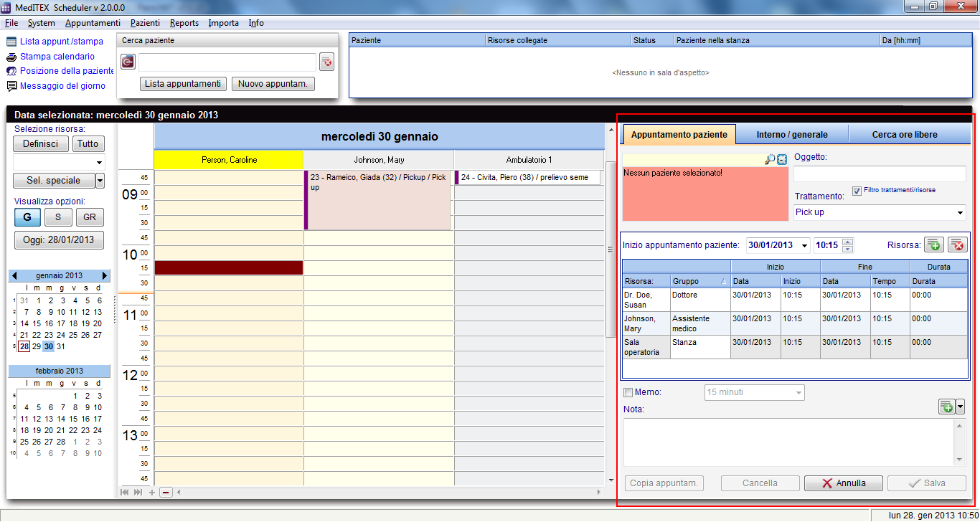The image size is (980, 522).
Task: Click the MedITEX application icon in title bar
Action: 7,6
